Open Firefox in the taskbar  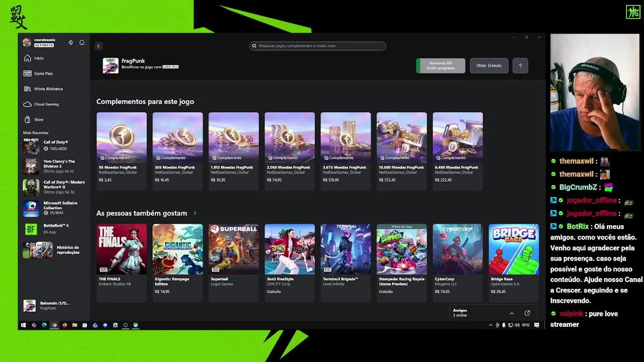click(x=64, y=325)
